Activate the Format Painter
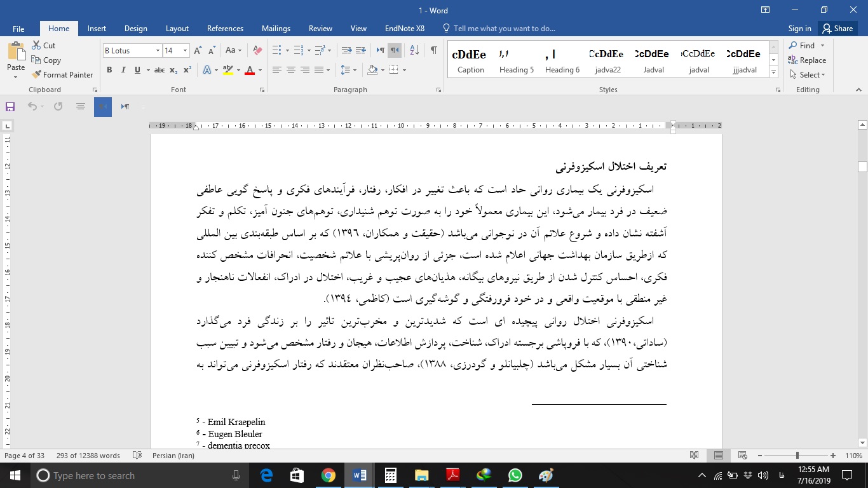The height and width of the screenshot is (488, 868). tap(62, 74)
